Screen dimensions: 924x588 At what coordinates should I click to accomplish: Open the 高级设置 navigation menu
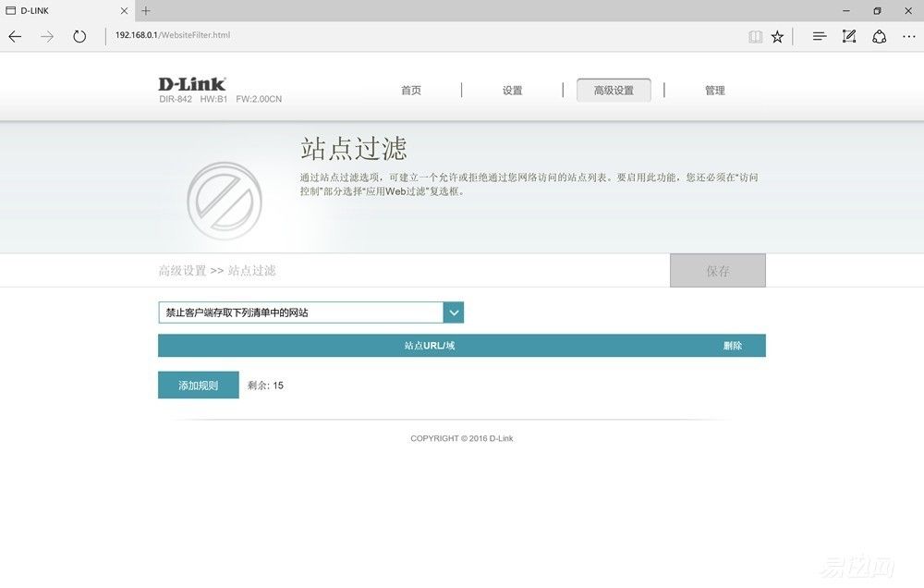click(614, 91)
